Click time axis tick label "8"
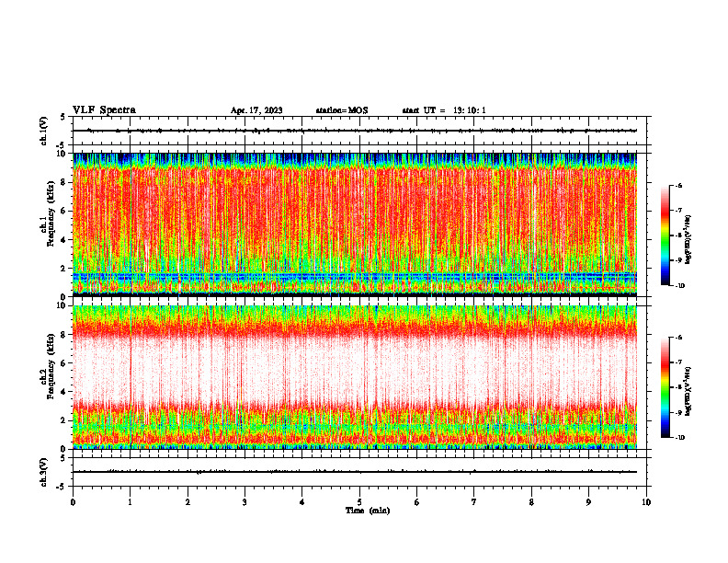The image size is (728, 563). [531, 502]
